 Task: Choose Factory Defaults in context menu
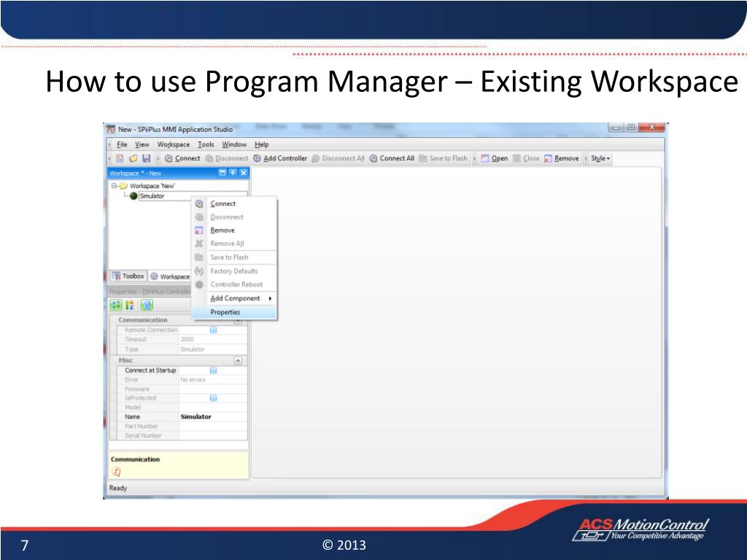click(x=233, y=271)
